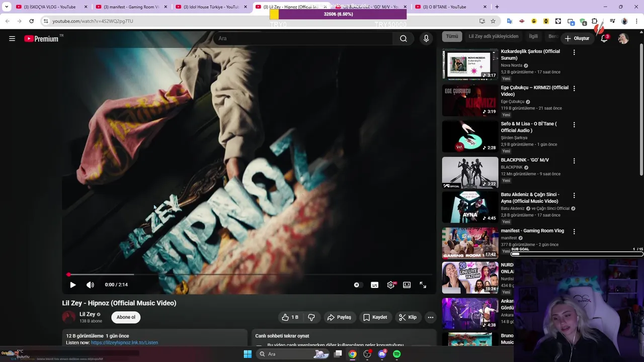644x362 pixels.
Task: Open Lil Zey channel avatar
Action: click(68, 317)
